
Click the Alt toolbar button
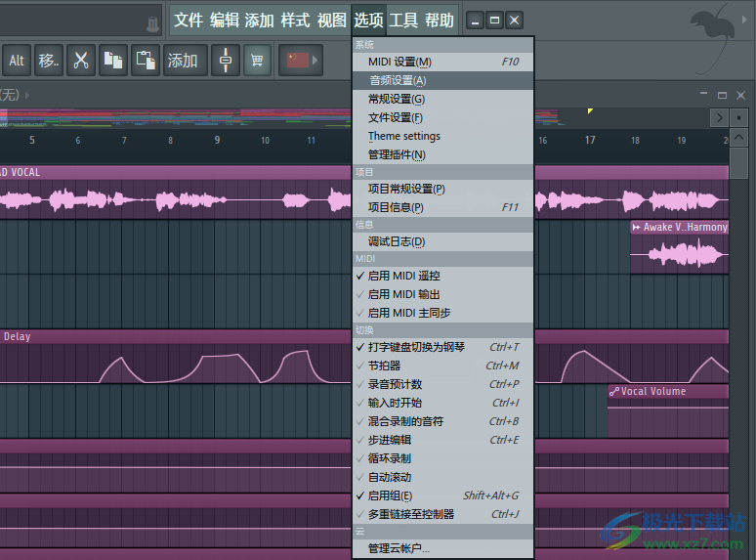coord(17,61)
